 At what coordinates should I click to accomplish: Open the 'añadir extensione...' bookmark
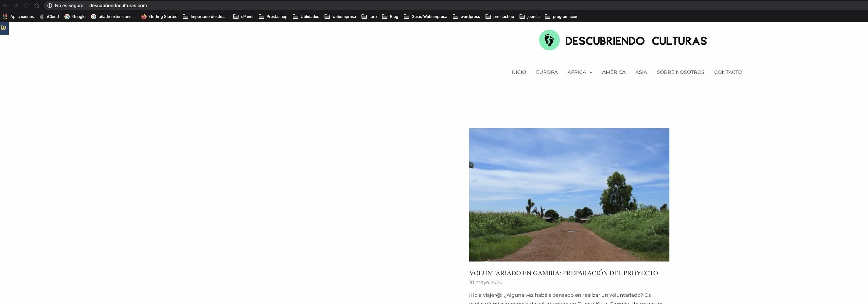pos(113,16)
